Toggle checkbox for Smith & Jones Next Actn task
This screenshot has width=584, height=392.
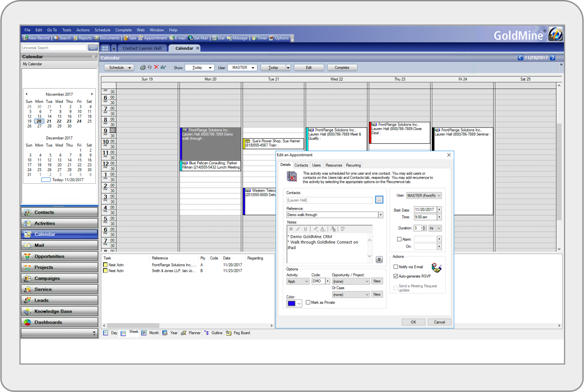pyautogui.click(x=105, y=271)
